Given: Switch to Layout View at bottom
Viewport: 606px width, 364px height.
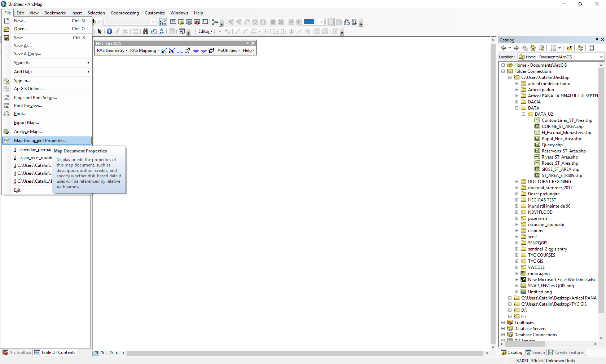Looking at the screenshot, I should pos(102,353).
